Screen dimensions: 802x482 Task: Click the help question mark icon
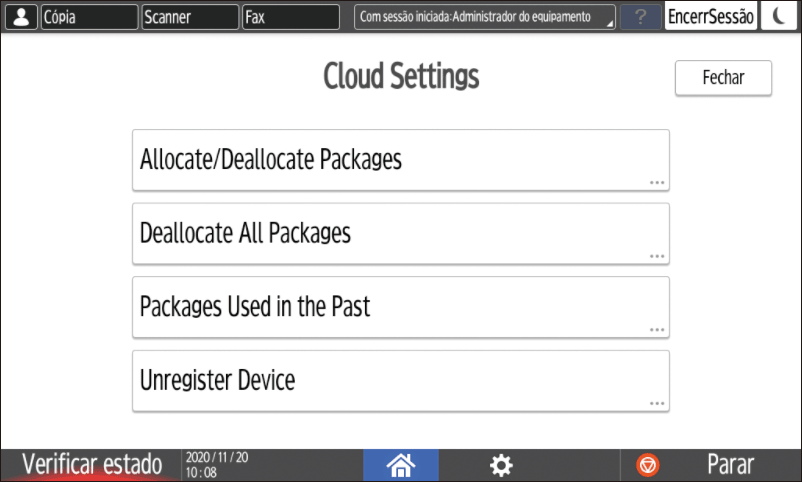641,17
